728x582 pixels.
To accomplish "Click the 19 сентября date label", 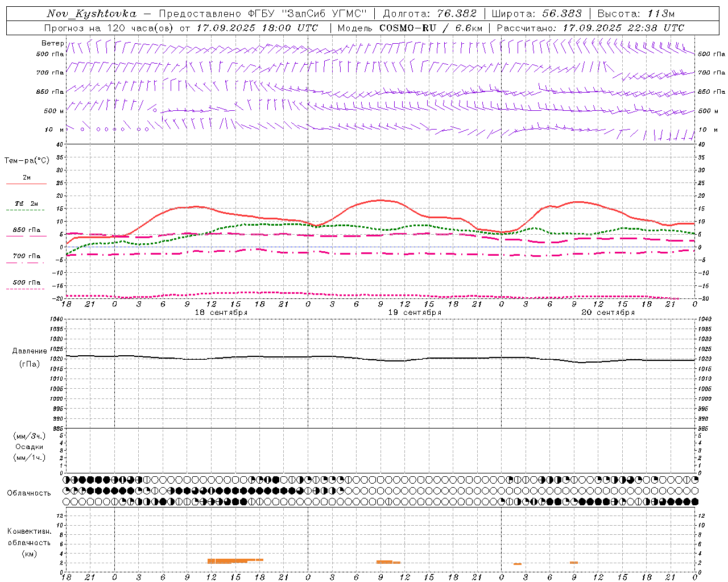I will pos(414,313).
